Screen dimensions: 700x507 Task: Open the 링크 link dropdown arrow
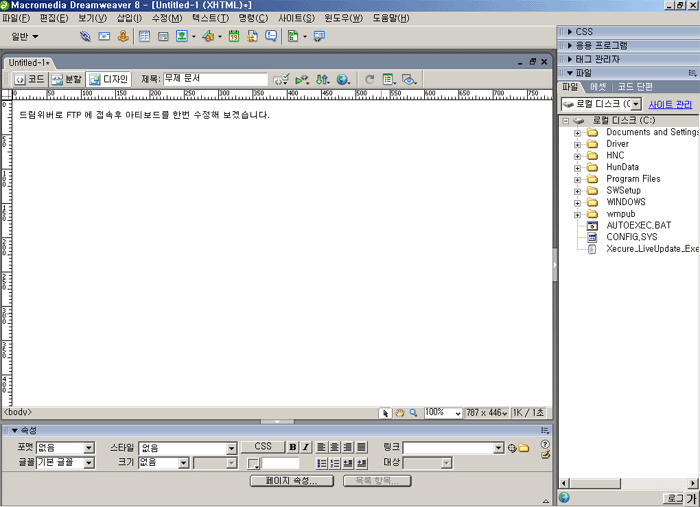pos(499,448)
